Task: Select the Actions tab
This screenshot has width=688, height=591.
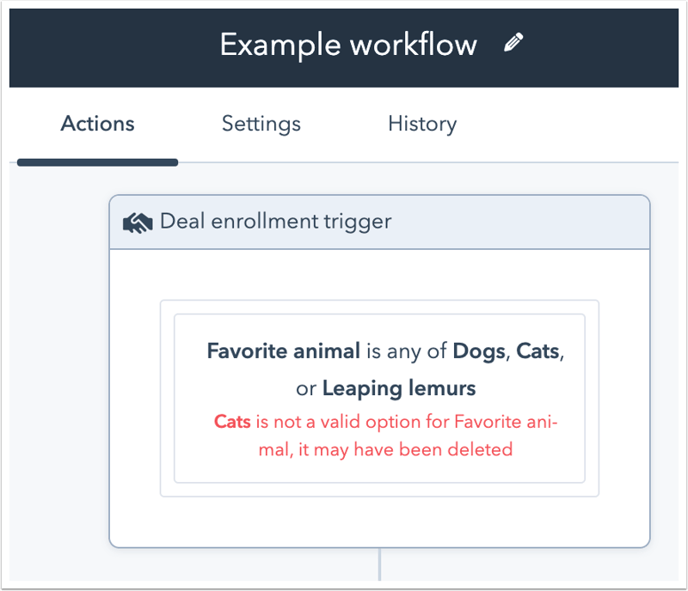Action: (97, 124)
